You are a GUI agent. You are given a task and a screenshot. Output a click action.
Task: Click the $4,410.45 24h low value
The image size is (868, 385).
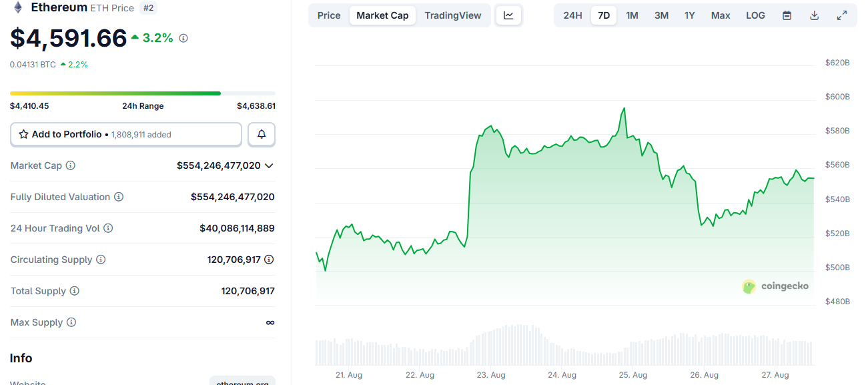[x=29, y=106]
